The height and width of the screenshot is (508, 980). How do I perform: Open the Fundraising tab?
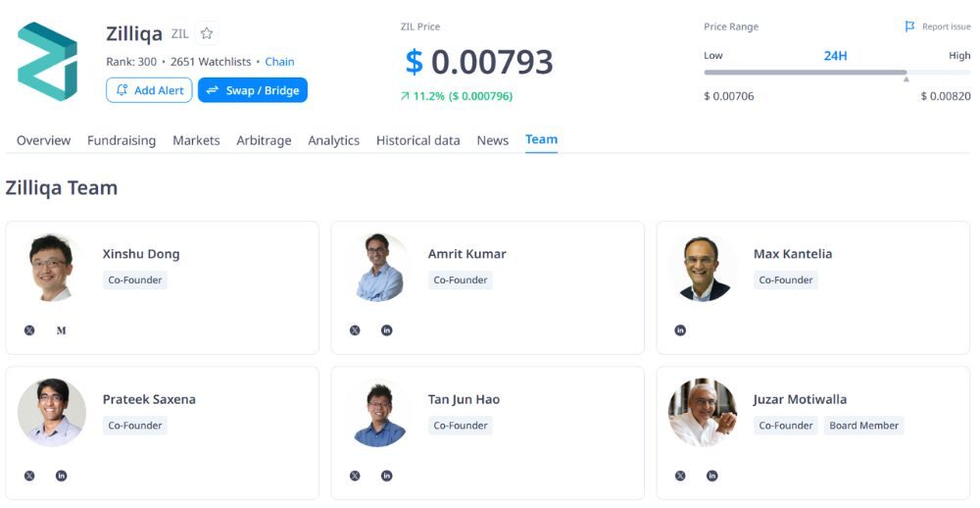122,141
